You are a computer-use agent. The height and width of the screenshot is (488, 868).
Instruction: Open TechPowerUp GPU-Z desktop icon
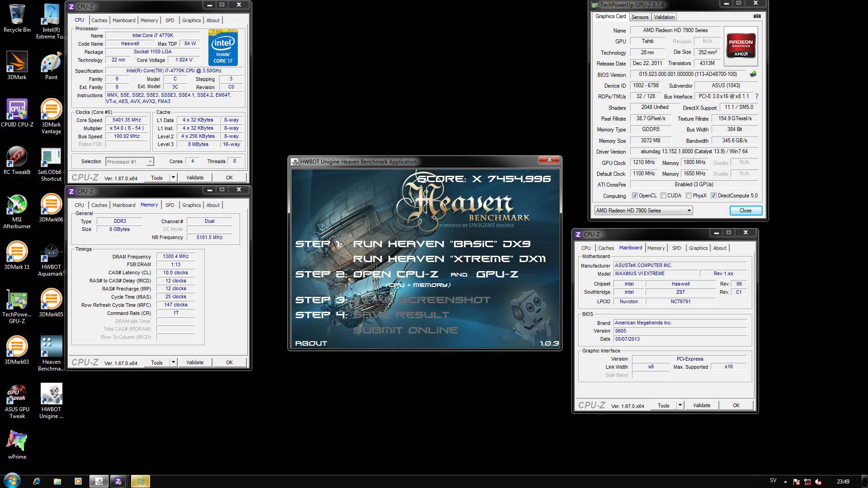tap(17, 306)
